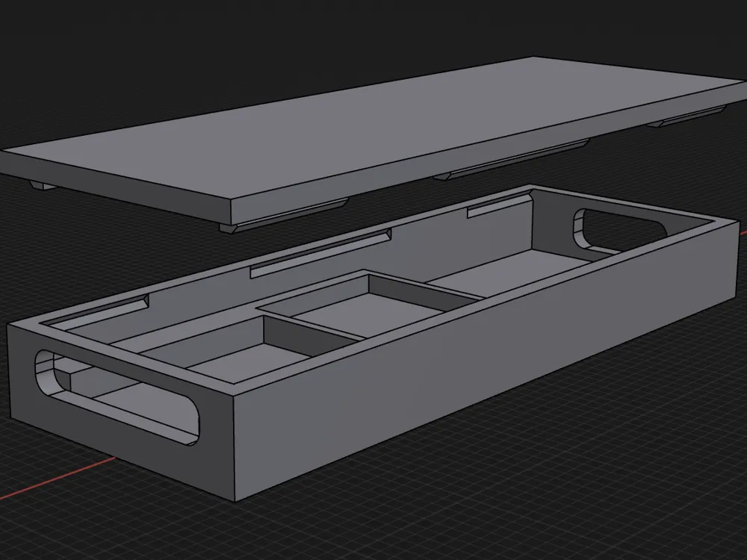This screenshot has width=747, height=560.
Task: Click the long clip beneath the lid's right-middle edge
Action: 515,159
